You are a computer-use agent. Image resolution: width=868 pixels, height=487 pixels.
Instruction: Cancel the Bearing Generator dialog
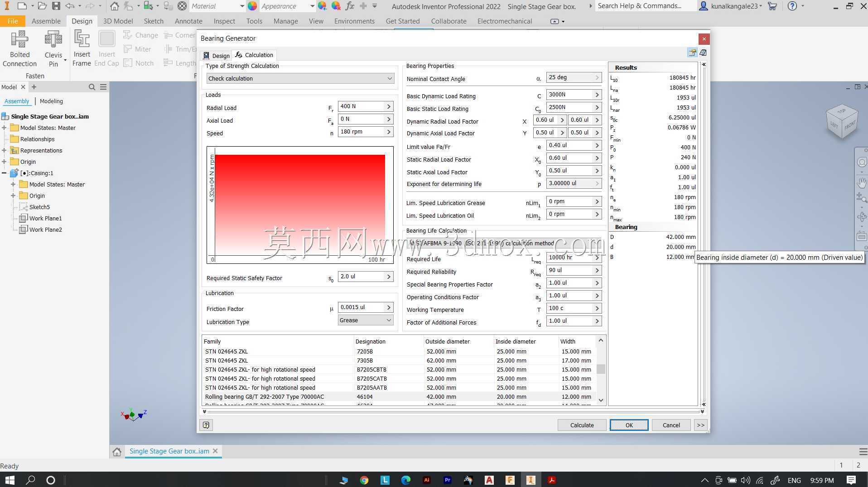pos(671,425)
